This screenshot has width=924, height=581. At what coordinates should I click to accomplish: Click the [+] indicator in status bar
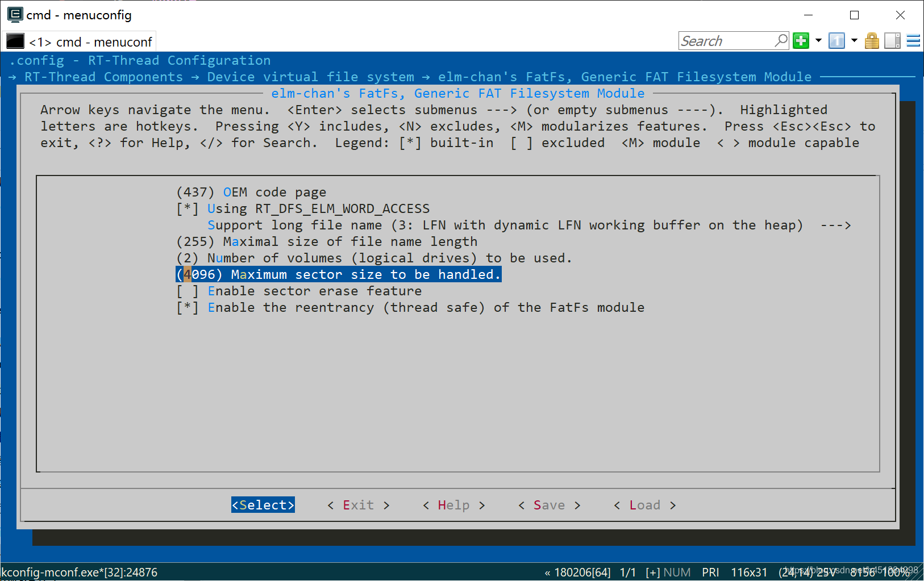point(652,572)
